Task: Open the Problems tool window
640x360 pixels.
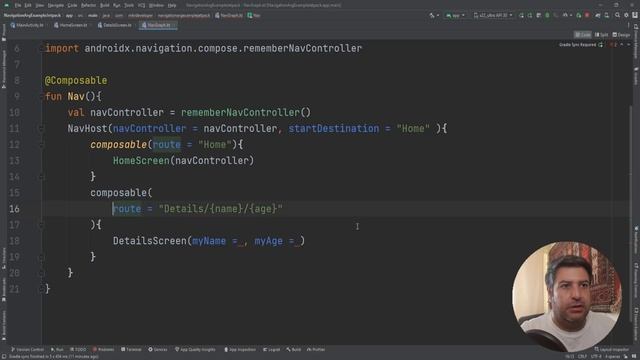Action: point(104,350)
